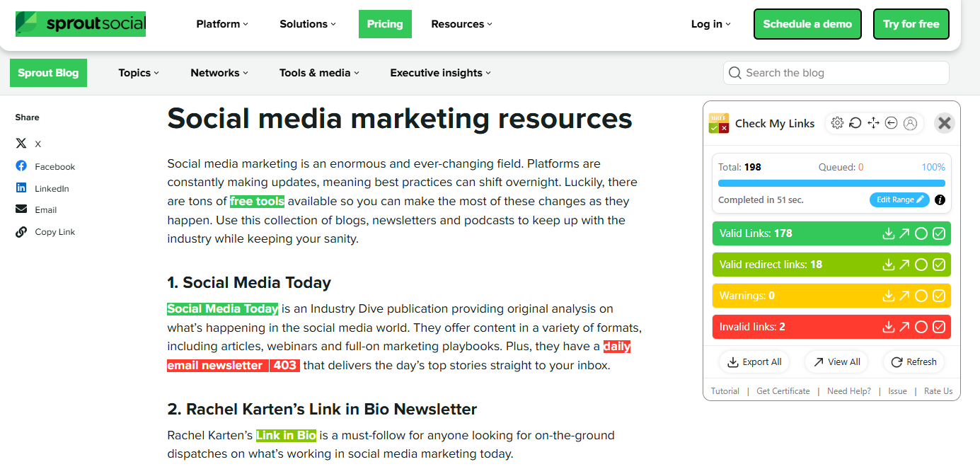The height and width of the screenshot is (469, 980).
Task: Open the Executive insights menu
Action: pyautogui.click(x=439, y=72)
